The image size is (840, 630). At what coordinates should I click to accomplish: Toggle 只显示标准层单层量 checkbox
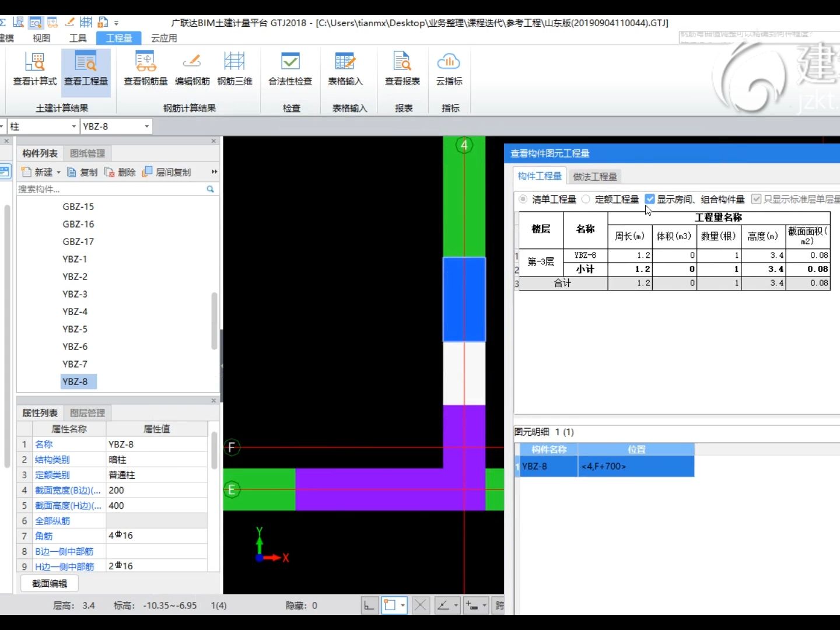[756, 199]
